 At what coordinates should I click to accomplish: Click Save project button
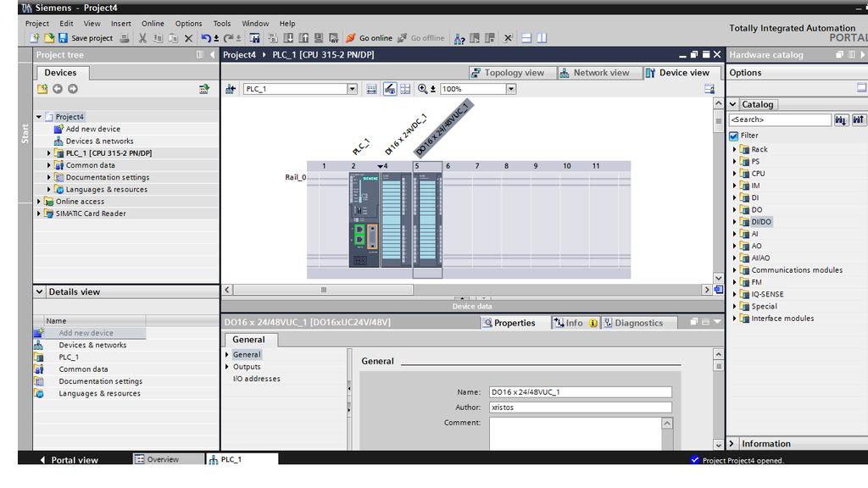click(x=86, y=37)
